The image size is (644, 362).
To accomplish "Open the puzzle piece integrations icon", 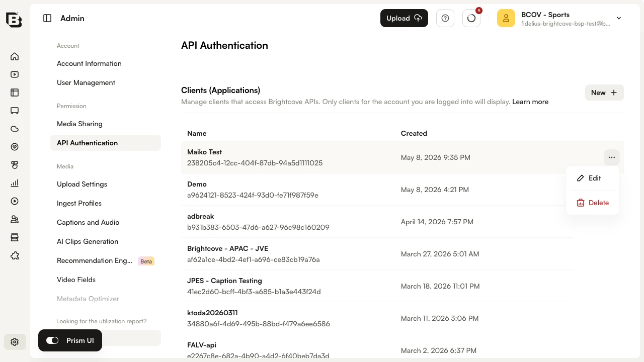I will coord(15,255).
